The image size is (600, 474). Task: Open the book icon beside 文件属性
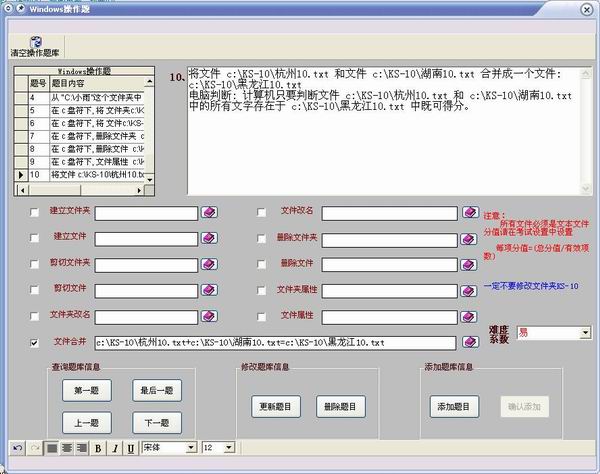coord(468,317)
